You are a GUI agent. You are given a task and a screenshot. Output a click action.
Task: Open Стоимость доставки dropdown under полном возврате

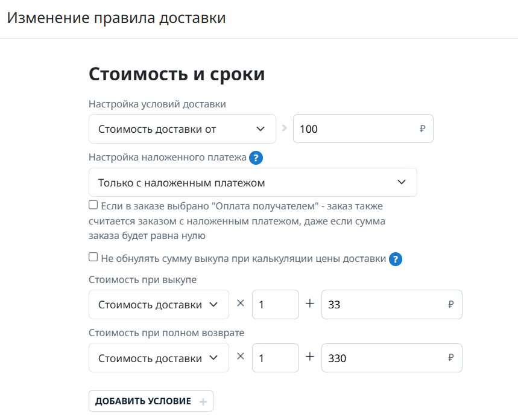pos(159,358)
